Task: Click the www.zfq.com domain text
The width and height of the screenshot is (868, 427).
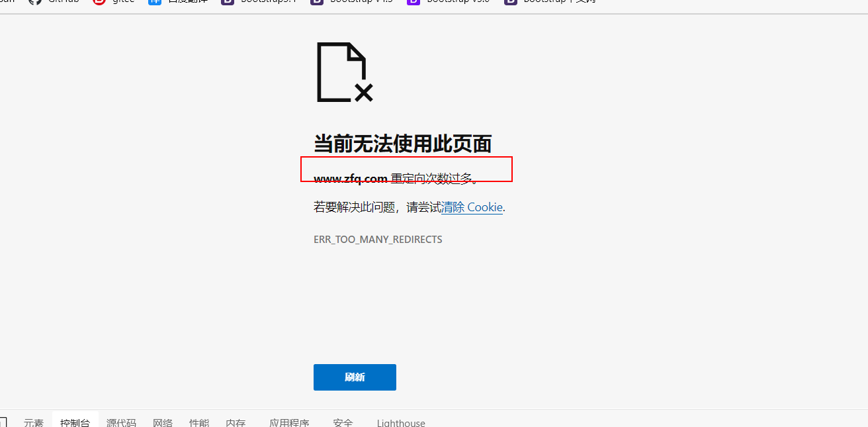Action: pos(351,179)
